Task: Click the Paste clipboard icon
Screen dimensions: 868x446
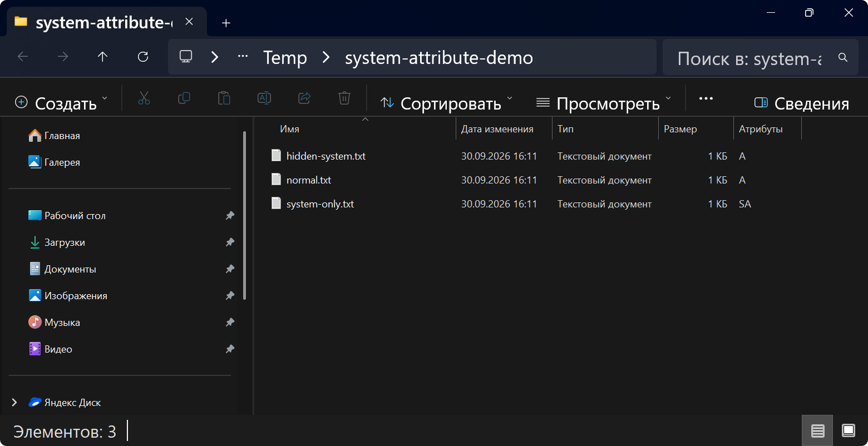Action: click(x=224, y=98)
